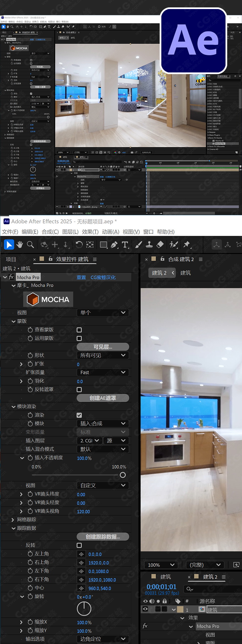Toggle the fx switch beside Mocha Pro effect

pyautogui.click(x=11, y=277)
